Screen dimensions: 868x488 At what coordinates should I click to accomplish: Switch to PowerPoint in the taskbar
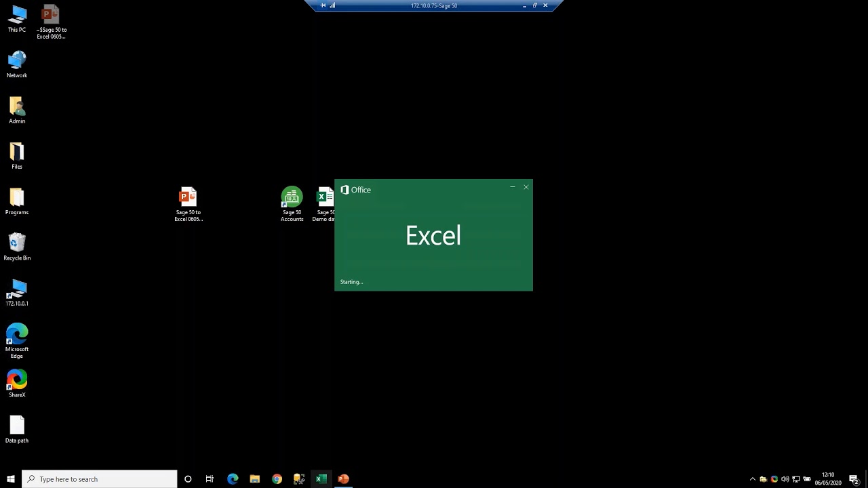[x=343, y=479]
